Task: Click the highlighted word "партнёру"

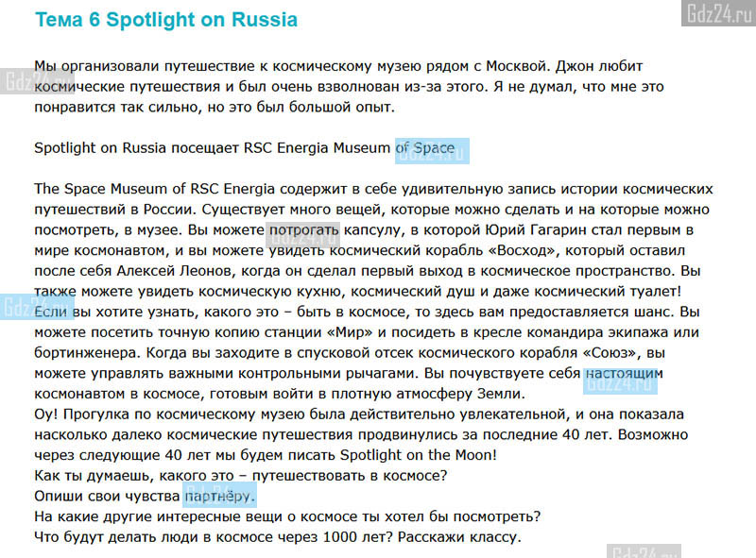Action: point(219,495)
